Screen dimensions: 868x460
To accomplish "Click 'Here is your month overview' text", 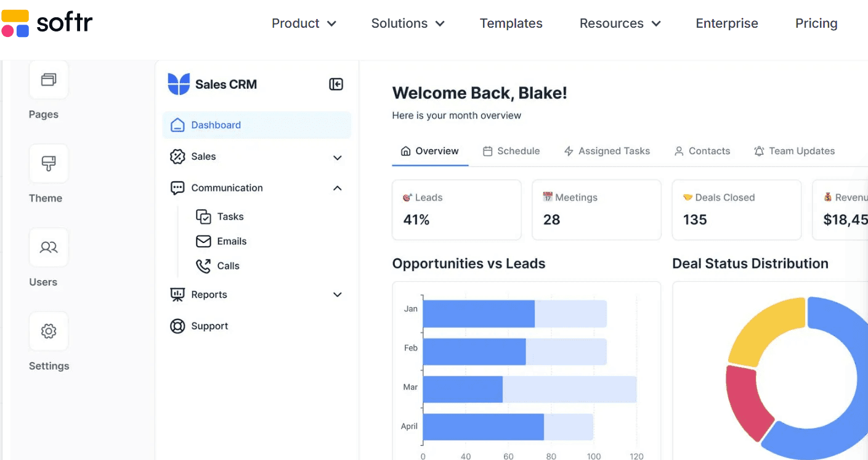I will pyautogui.click(x=456, y=116).
